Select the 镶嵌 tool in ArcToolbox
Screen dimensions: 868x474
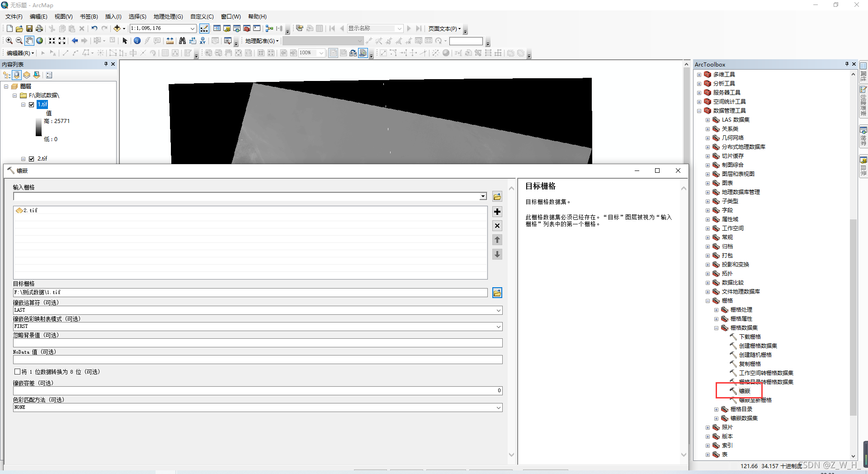(745, 391)
